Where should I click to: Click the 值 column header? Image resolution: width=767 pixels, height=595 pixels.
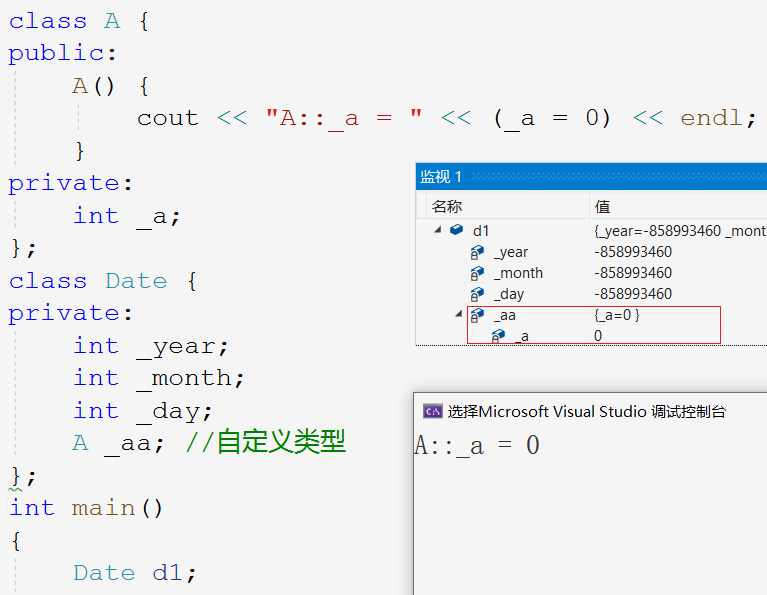point(602,206)
